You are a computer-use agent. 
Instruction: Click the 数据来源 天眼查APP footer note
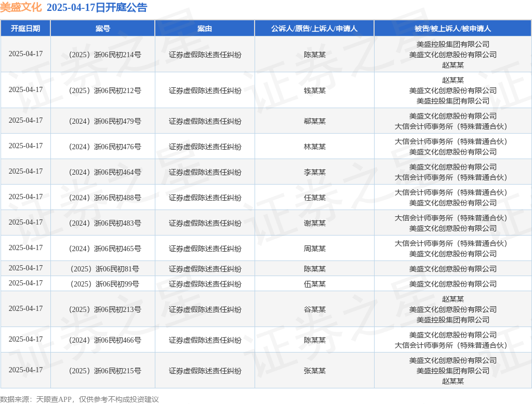[x=79, y=399]
